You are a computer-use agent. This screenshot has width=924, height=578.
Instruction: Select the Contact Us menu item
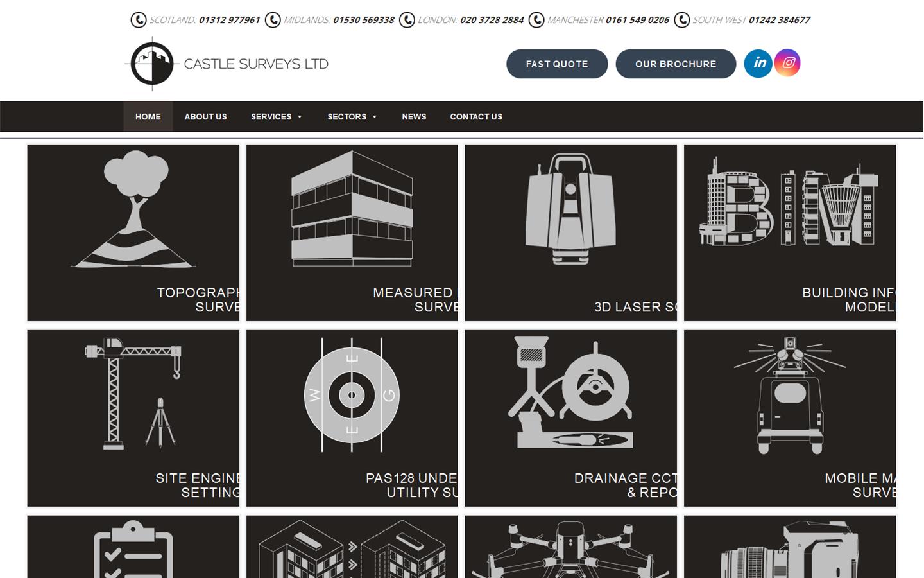point(476,117)
